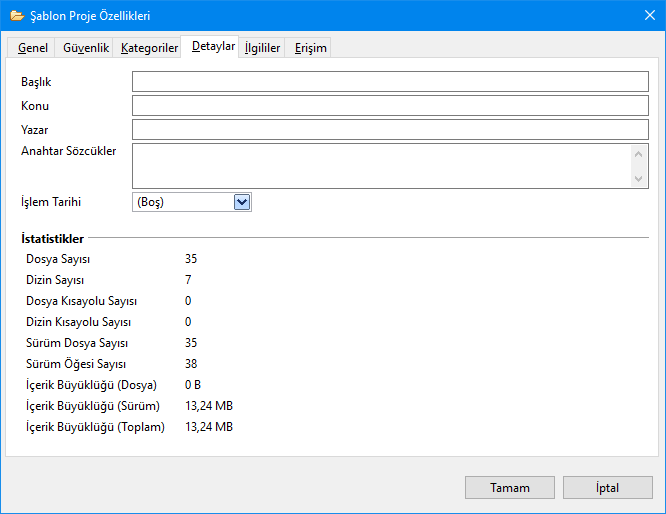Click the İstatistikler section header
666x514 pixels.
52,239
